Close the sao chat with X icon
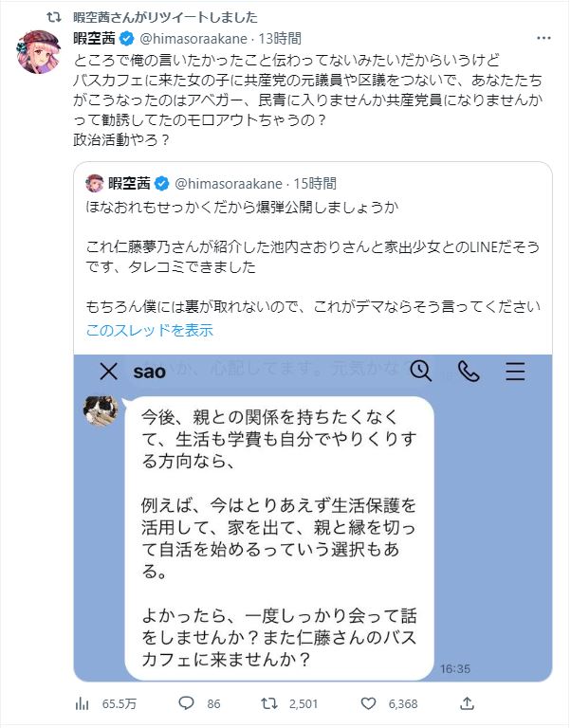 108,372
